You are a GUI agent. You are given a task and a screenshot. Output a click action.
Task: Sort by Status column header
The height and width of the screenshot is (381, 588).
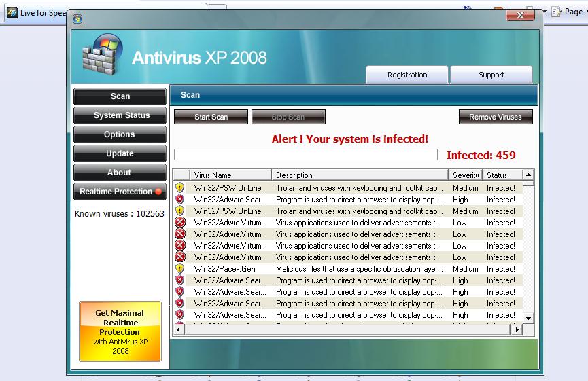(502, 175)
